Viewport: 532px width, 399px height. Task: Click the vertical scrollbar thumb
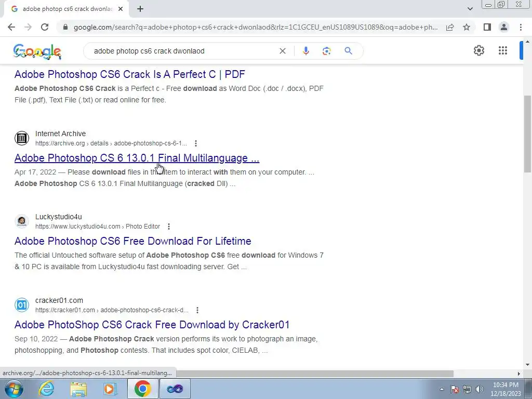[x=527, y=134]
